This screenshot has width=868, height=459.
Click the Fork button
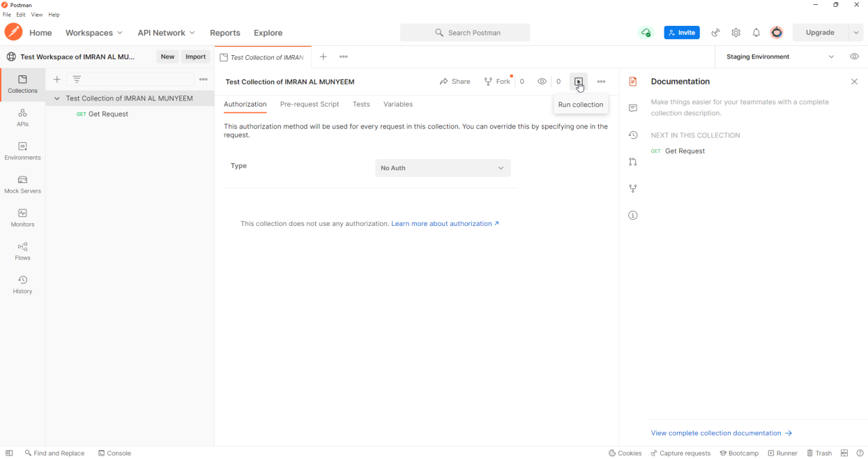[x=498, y=82]
